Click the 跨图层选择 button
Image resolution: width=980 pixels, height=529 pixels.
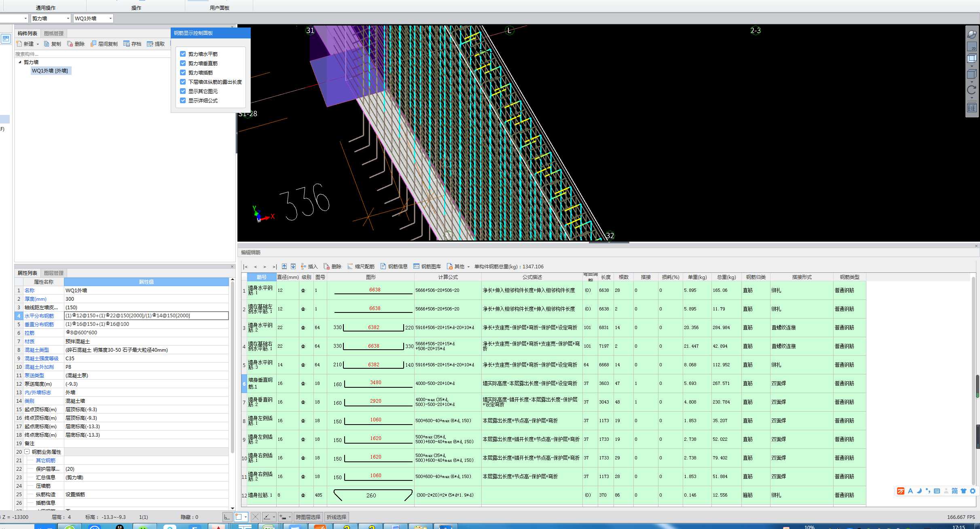tap(308, 517)
